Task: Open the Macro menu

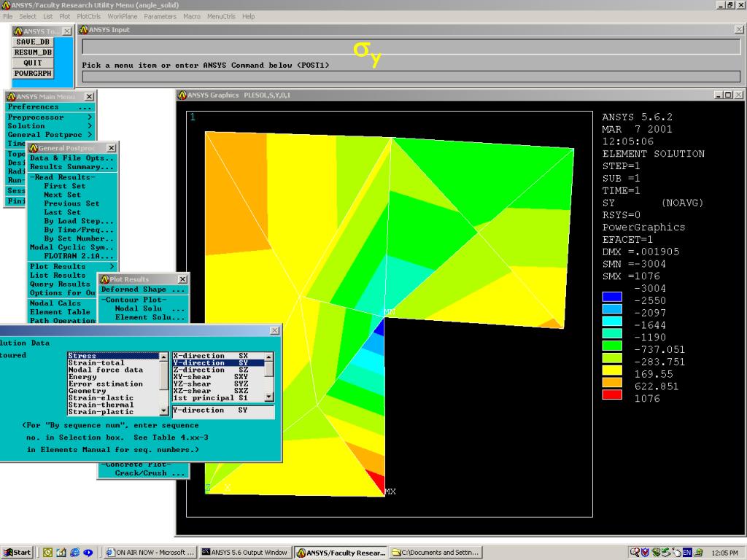Action: pyautogui.click(x=192, y=16)
